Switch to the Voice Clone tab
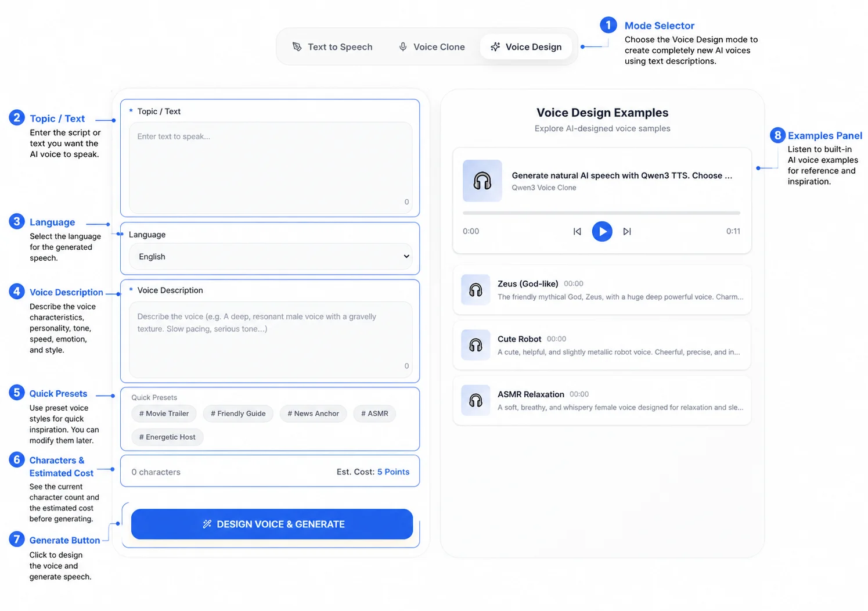868x611 pixels. (431, 47)
